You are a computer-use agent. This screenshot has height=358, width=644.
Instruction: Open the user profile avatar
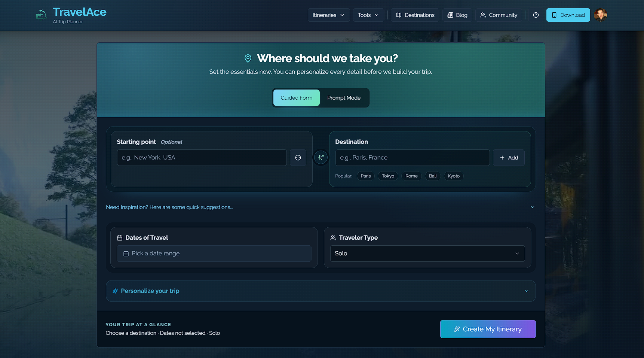pyautogui.click(x=600, y=15)
